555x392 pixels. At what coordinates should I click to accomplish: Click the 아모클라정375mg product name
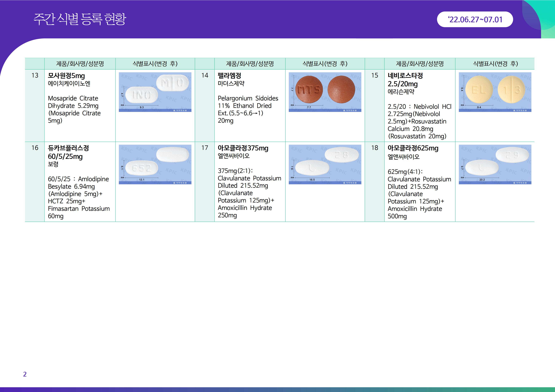point(243,148)
